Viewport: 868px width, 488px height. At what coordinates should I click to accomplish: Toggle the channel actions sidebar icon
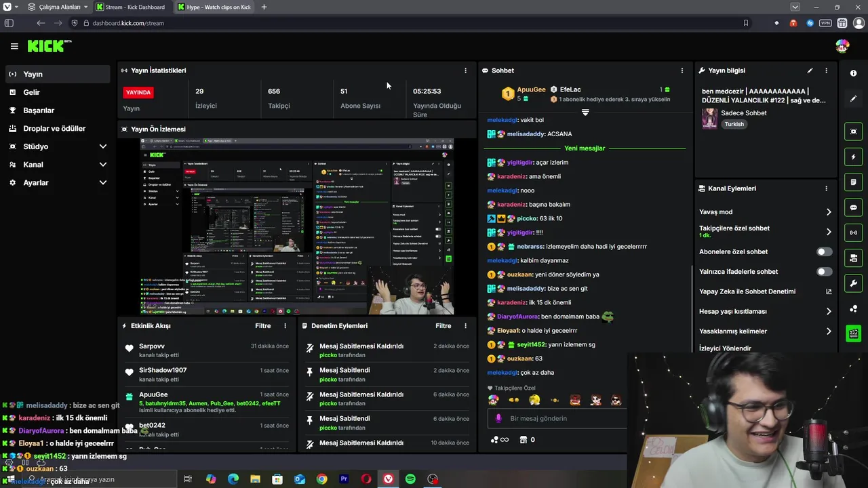(x=853, y=258)
